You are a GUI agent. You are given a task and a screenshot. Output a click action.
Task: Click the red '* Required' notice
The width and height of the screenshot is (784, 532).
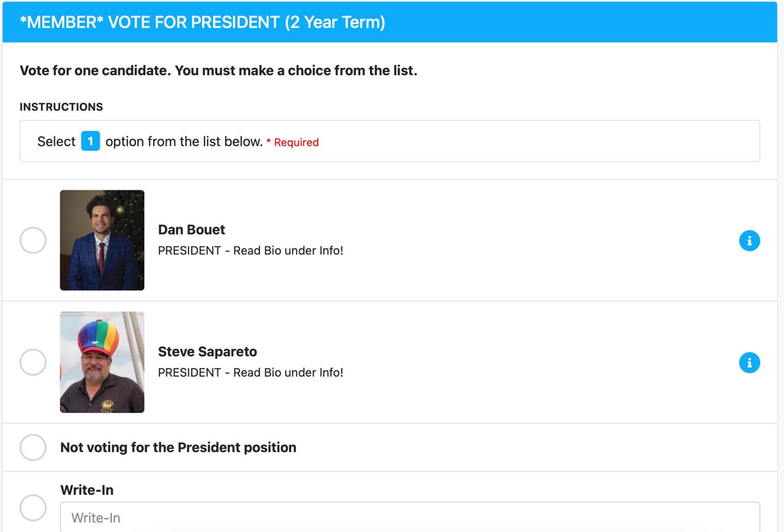tap(293, 142)
